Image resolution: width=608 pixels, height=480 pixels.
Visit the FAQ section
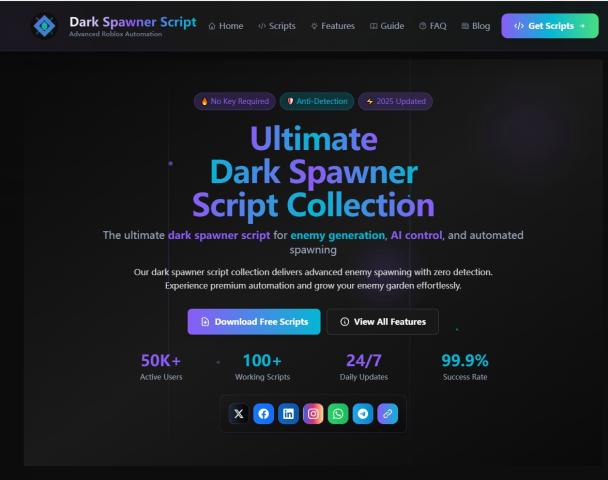point(433,26)
